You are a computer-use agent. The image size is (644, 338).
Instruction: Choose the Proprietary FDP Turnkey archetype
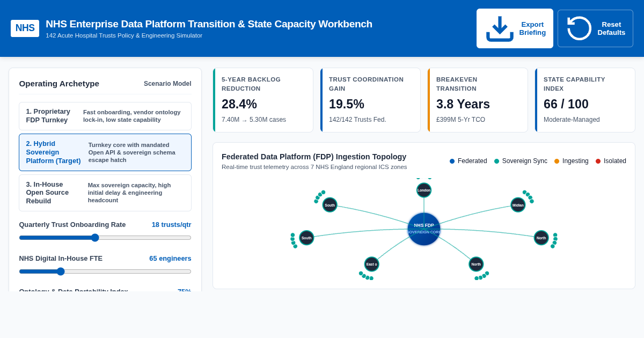click(x=105, y=116)
